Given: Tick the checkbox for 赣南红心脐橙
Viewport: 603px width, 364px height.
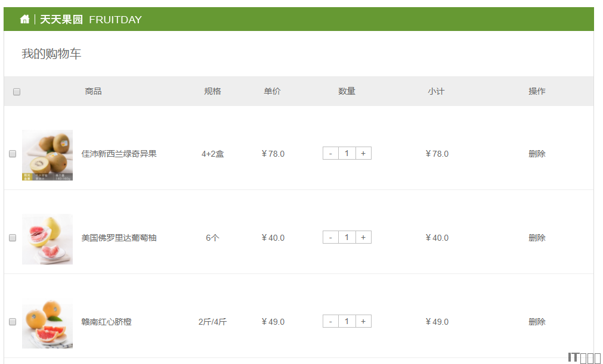Looking at the screenshot, I should point(13,322).
